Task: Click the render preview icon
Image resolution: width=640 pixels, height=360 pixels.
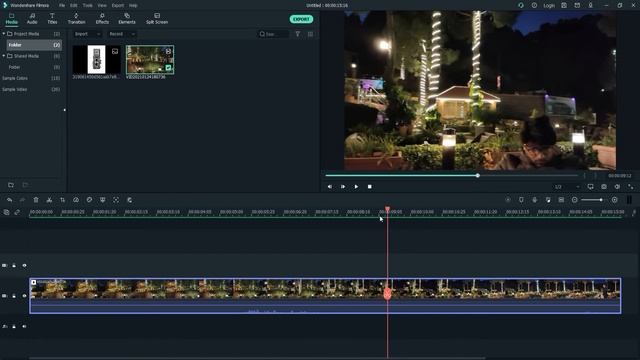Action: pos(508,200)
